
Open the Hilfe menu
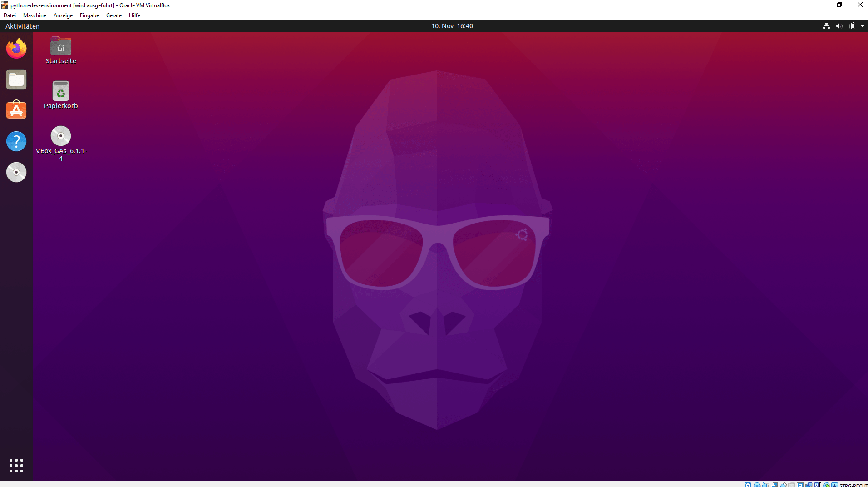[134, 15]
